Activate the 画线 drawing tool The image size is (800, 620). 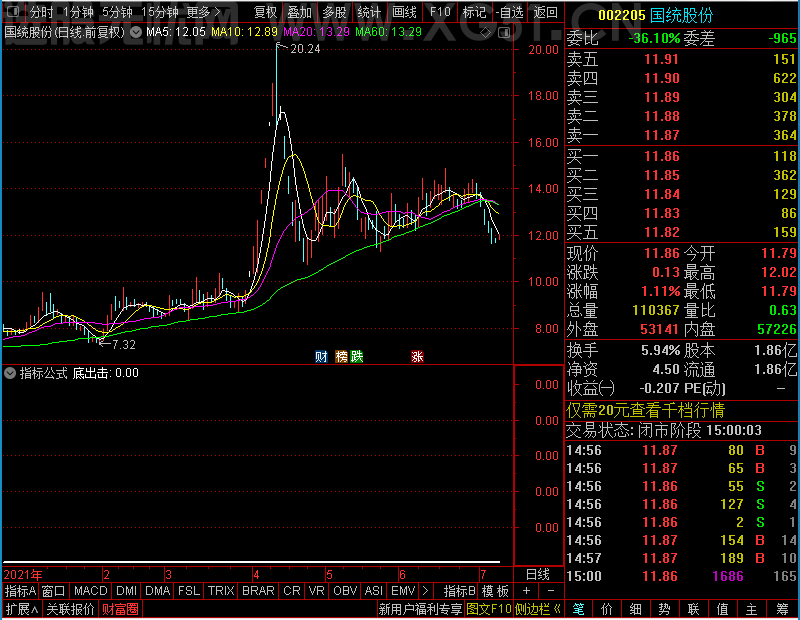pyautogui.click(x=404, y=12)
